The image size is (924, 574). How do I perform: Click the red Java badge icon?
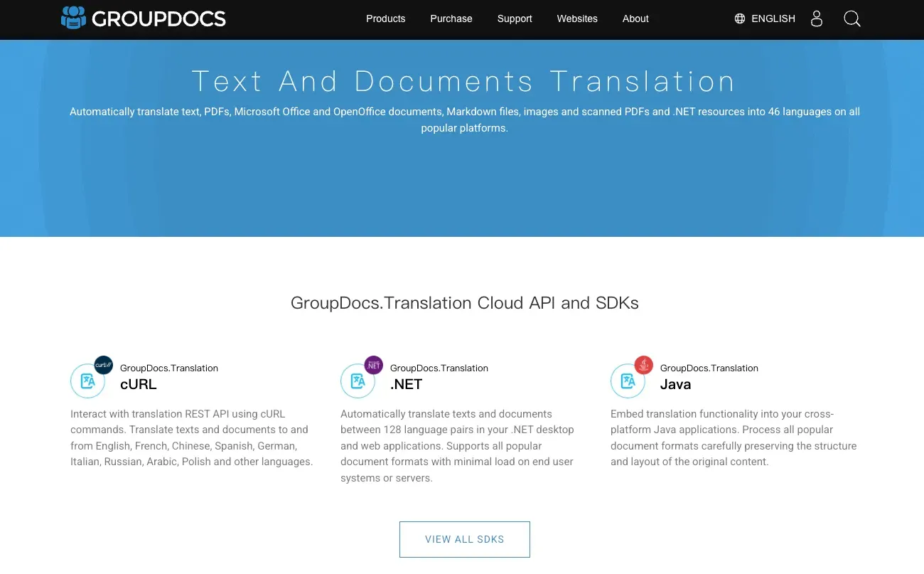coord(644,365)
